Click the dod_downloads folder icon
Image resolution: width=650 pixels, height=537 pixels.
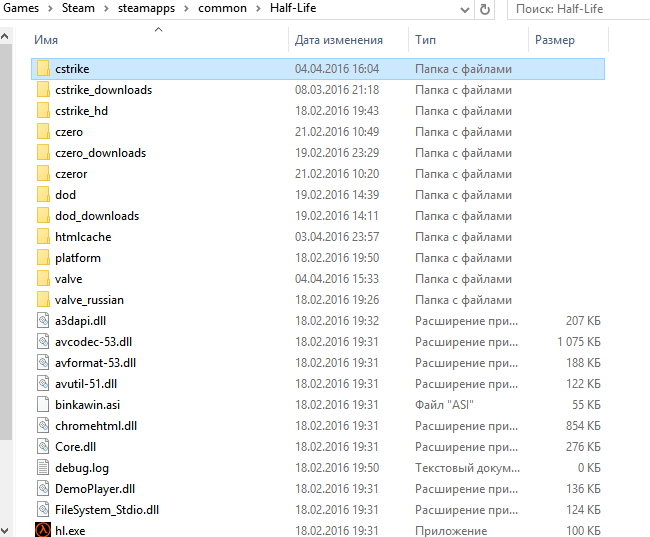click(43, 216)
